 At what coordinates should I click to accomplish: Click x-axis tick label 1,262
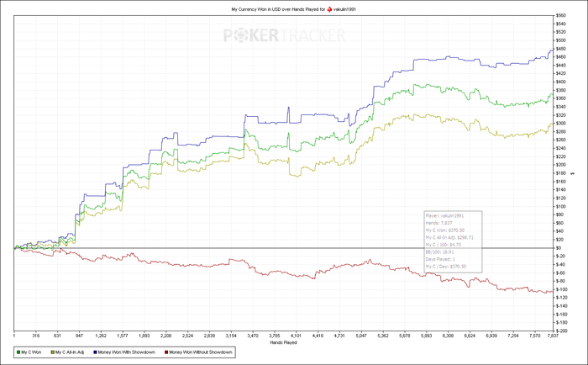click(x=101, y=336)
